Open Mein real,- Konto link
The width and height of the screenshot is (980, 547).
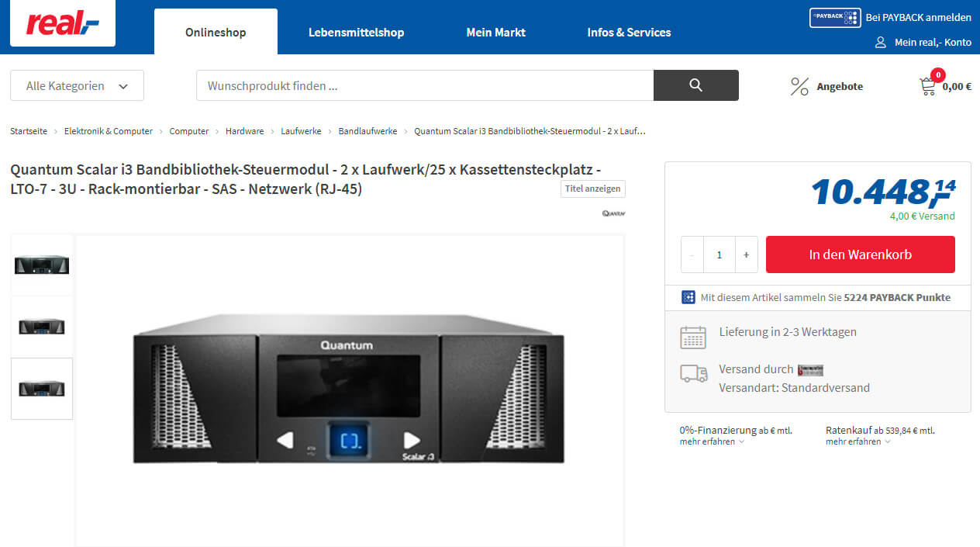click(933, 42)
